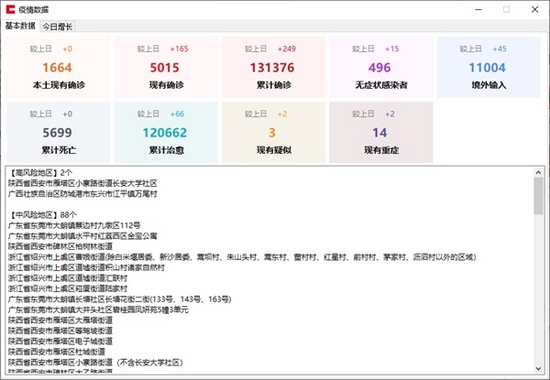This screenshot has width=550, height=380.
Task: Click the vertical scrollbar thumb
Action: coord(538,196)
